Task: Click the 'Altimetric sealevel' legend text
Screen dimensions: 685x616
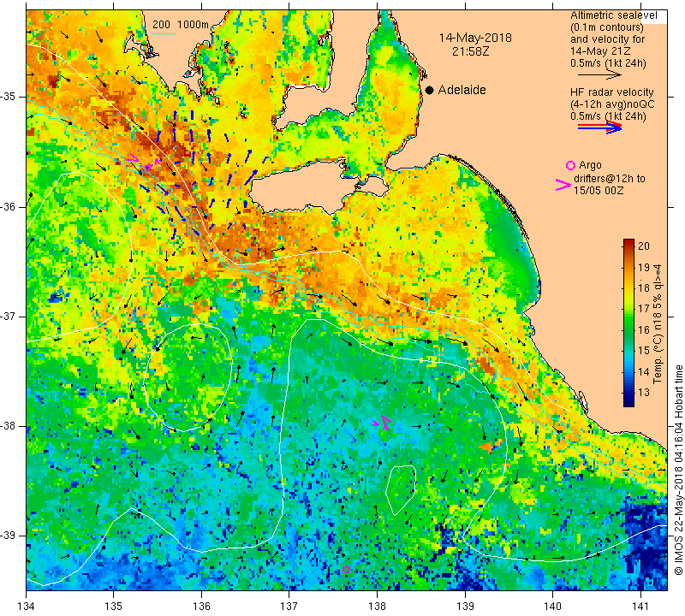Action: coord(613,15)
